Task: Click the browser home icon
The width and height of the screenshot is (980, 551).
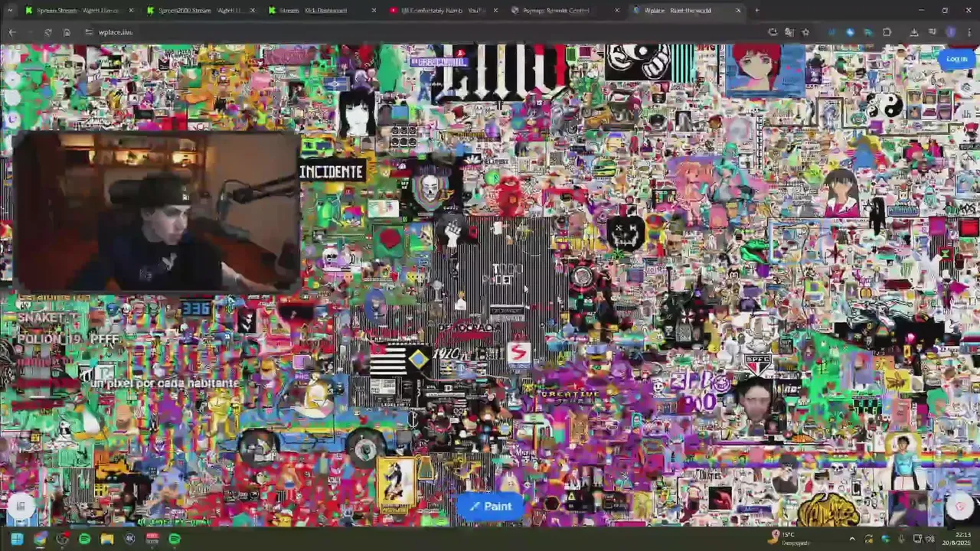Action: coord(67,32)
